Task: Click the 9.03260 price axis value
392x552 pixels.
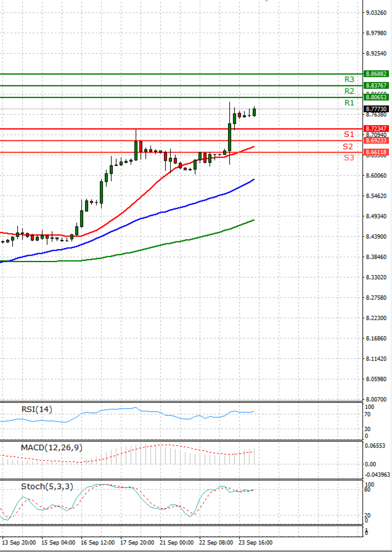Action: (376, 13)
